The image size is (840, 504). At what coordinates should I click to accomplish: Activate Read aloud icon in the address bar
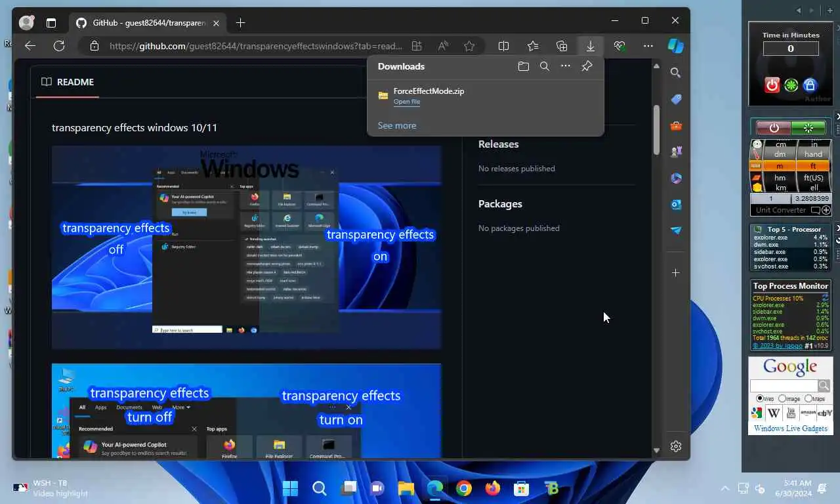[444, 46]
